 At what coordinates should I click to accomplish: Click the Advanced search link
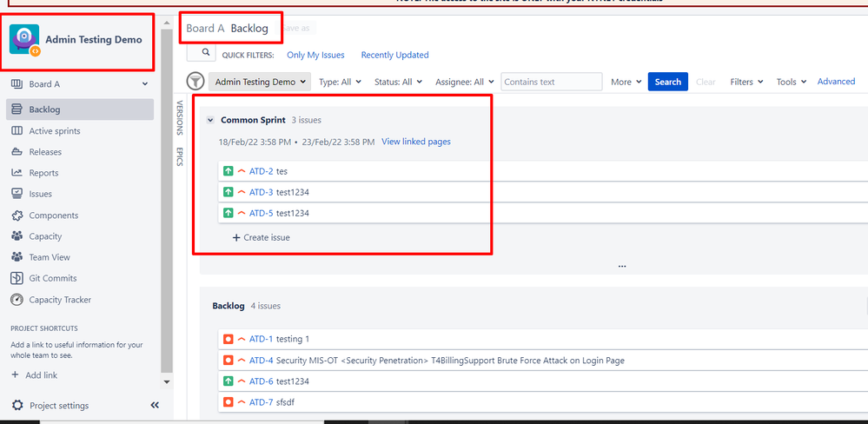click(836, 82)
